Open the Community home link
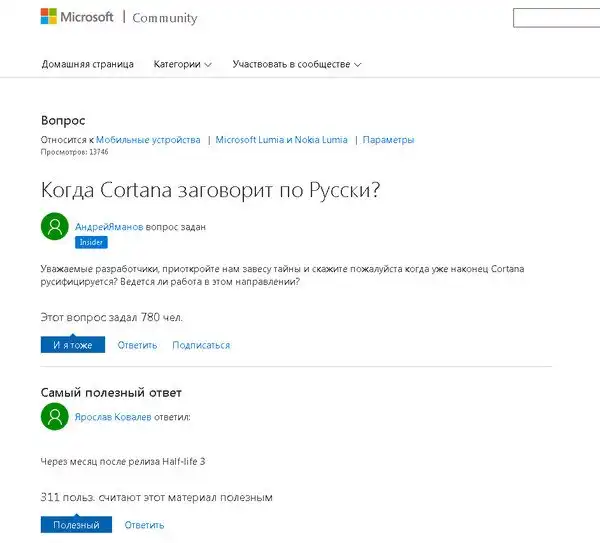The image size is (600, 543). pos(165,18)
